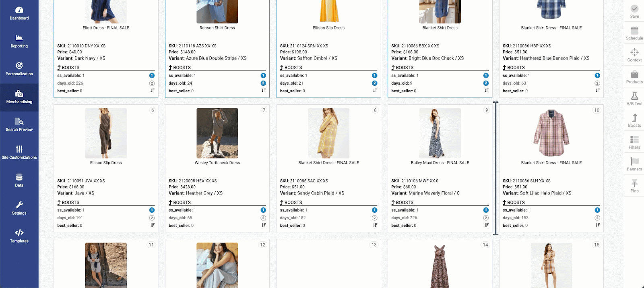The width and height of the screenshot is (644, 288).
Task: Select product image in card 12
Action: (217, 265)
